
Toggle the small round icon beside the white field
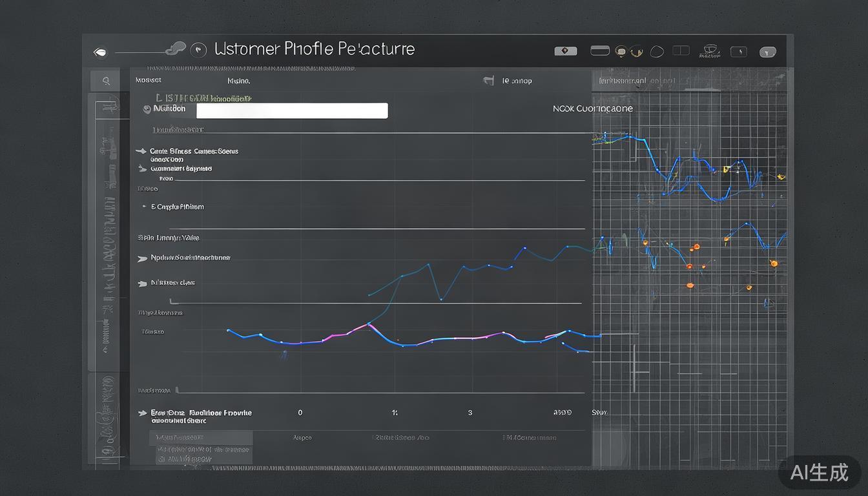[147, 110]
